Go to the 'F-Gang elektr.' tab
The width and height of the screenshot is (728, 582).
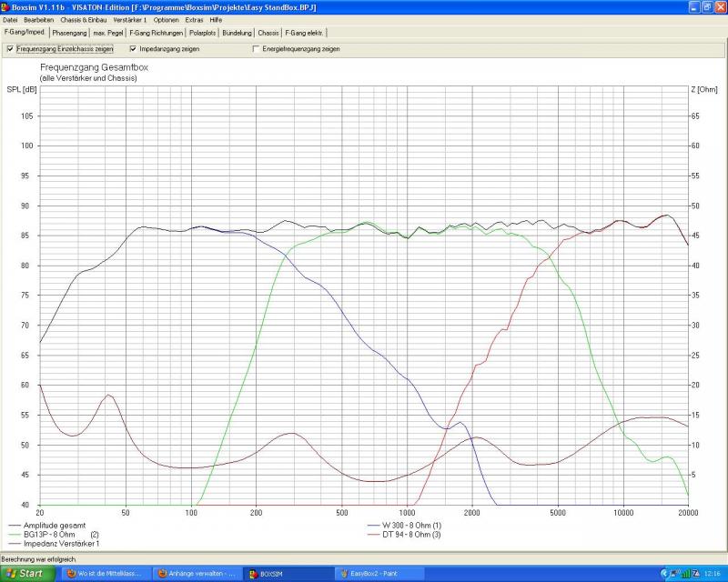[304, 33]
